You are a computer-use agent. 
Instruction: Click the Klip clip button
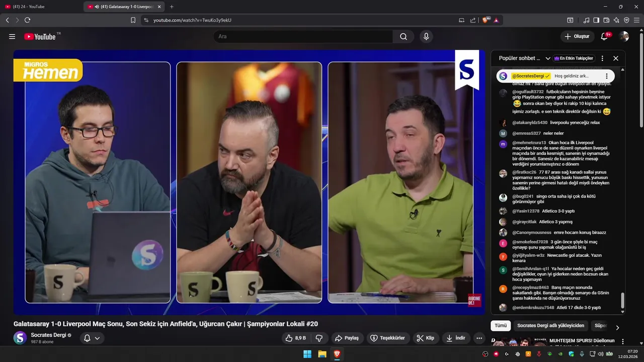click(x=425, y=338)
